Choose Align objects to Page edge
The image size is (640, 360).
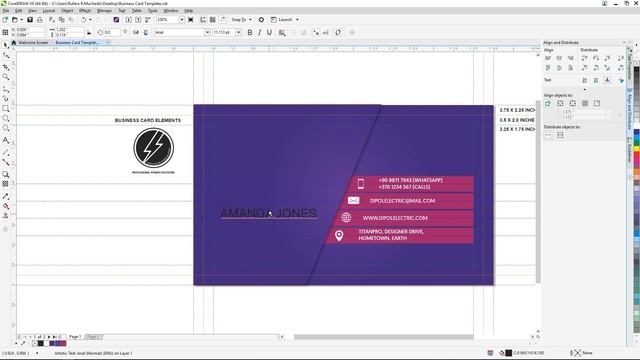click(560, 103)
